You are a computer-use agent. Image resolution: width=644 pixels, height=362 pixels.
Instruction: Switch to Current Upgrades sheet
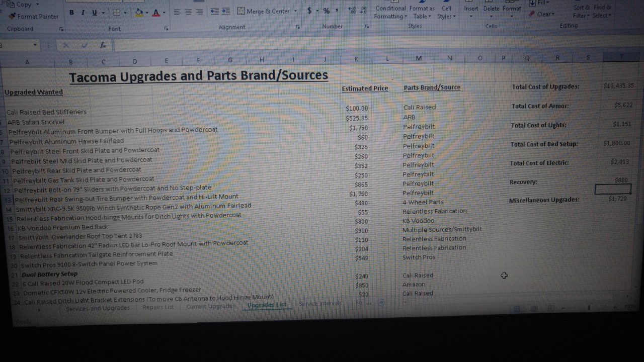point(210,306)
